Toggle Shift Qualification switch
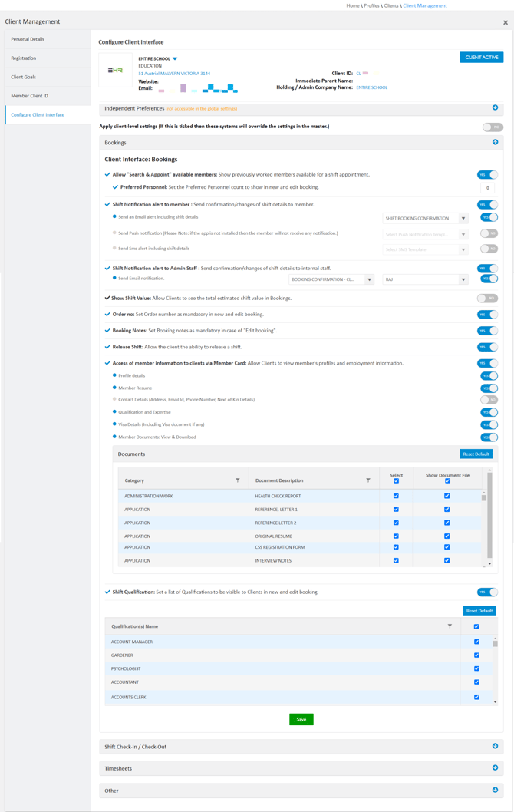This screenshot has width=514, height=812. point(487,592)
